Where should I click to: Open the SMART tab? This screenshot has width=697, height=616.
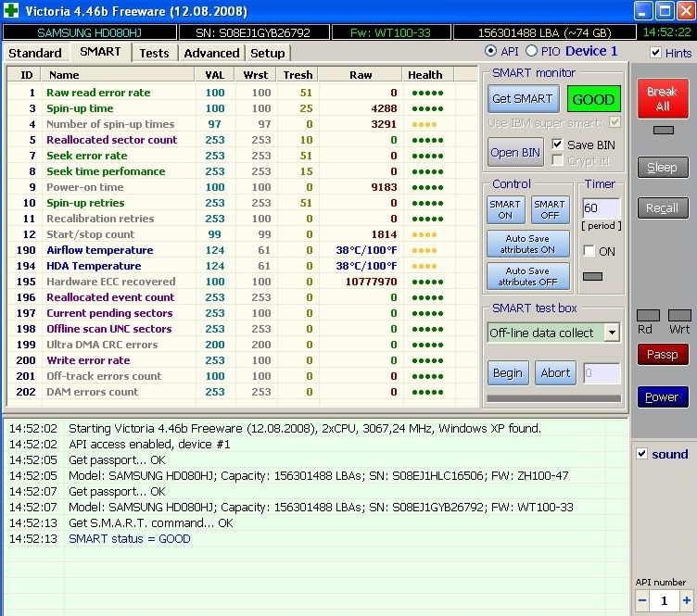pos(100,52)
